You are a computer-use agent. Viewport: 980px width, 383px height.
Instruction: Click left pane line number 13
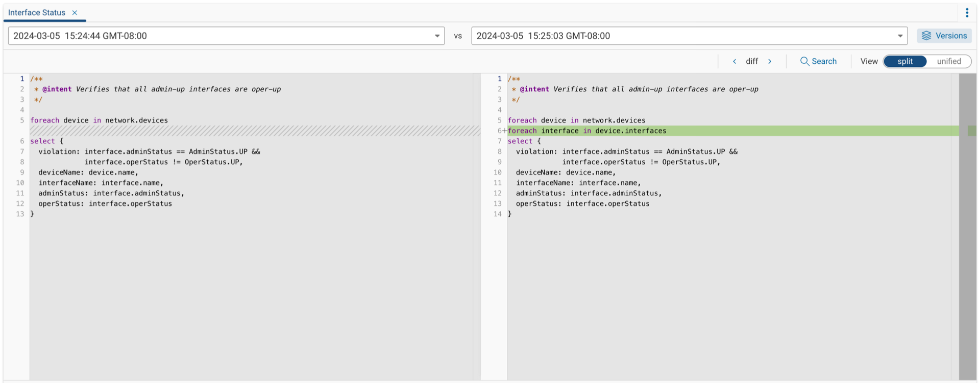coord(20,214)
